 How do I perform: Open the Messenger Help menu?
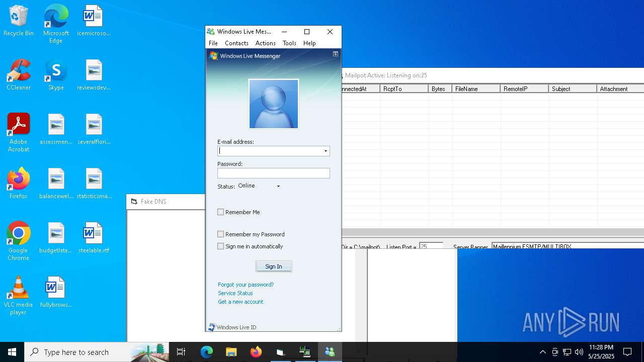[309, 43]
